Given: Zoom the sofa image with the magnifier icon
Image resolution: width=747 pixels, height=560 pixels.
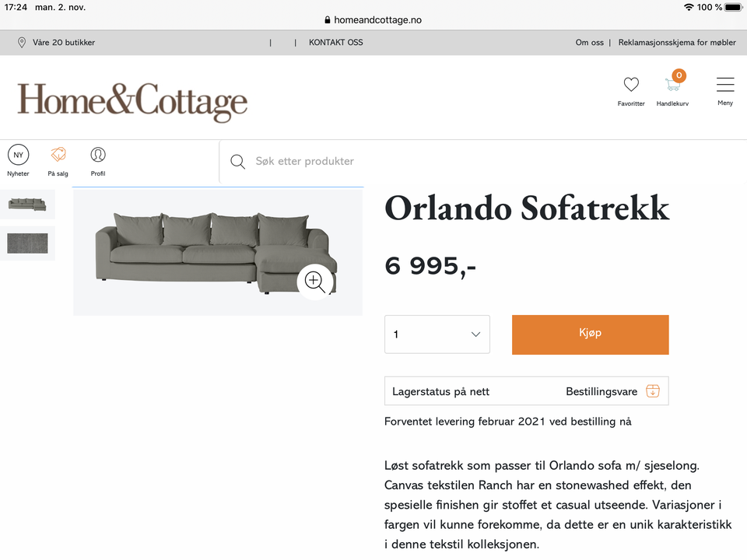Looking at the screenshot, I should click(315, 282).
